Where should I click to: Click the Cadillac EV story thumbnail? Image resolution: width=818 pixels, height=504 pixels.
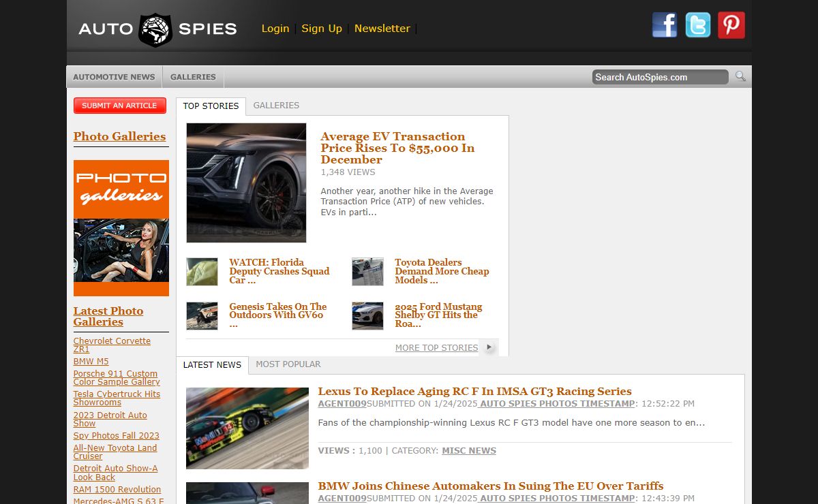(x=246, y=183)
